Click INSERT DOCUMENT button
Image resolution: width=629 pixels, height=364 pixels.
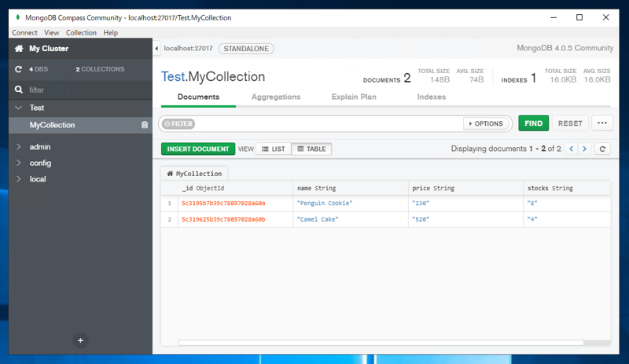tap(198, 149)
